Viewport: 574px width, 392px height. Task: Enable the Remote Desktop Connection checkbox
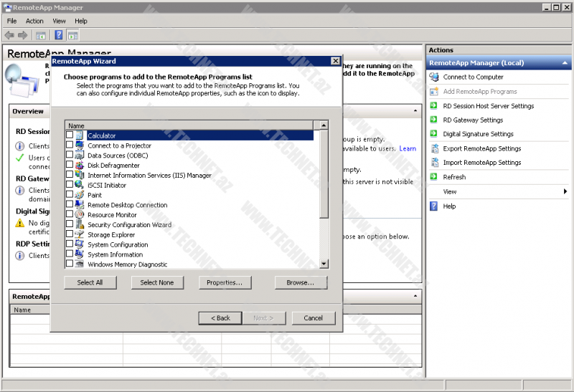tap(70, 205)
